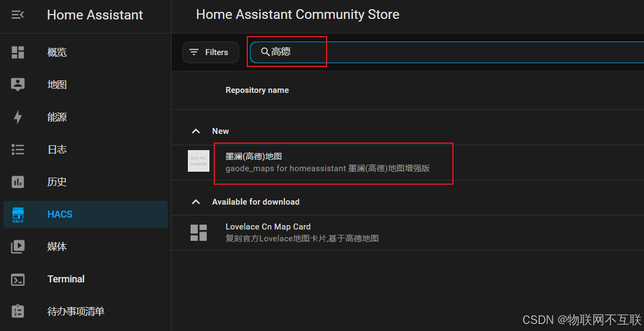Open the 墨澜(高德)地图 repository row
Image resolution: width=644 pixels, height=331 pixels.
click(408, 162)
